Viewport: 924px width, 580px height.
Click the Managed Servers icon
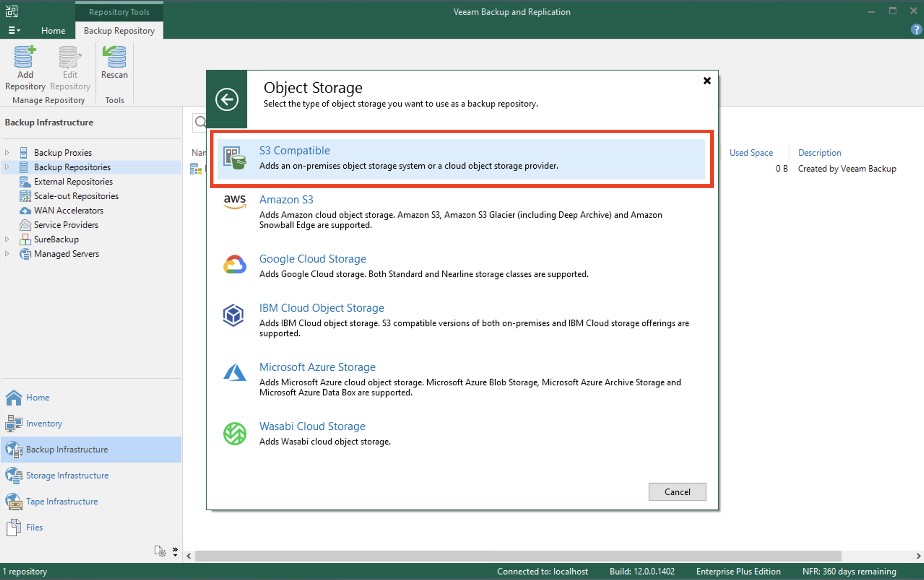[25, 254]
